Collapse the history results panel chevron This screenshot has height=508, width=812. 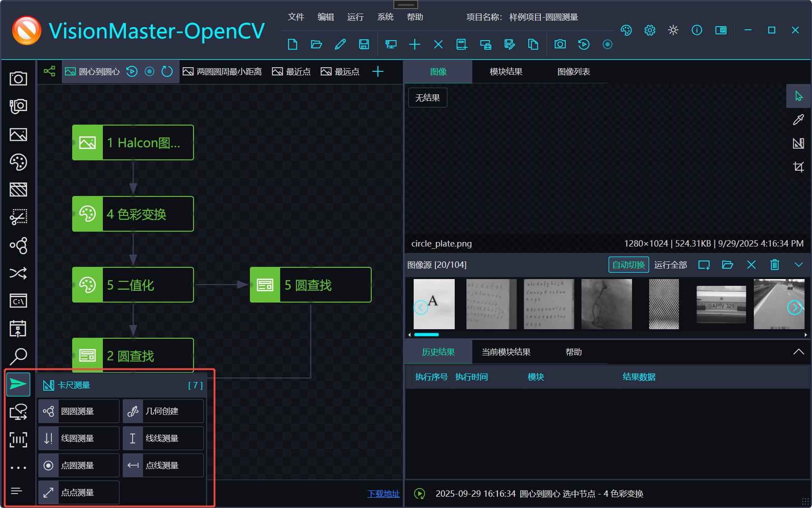[x=798, y=352]
